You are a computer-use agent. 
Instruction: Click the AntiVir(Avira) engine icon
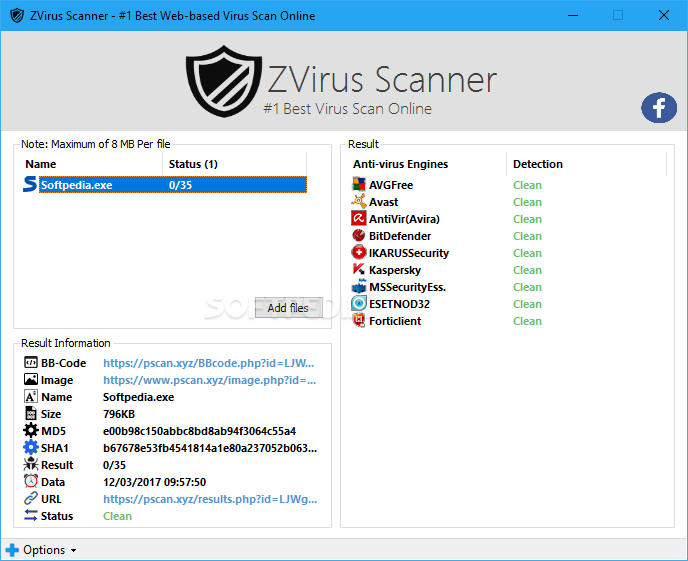(358, 218)
